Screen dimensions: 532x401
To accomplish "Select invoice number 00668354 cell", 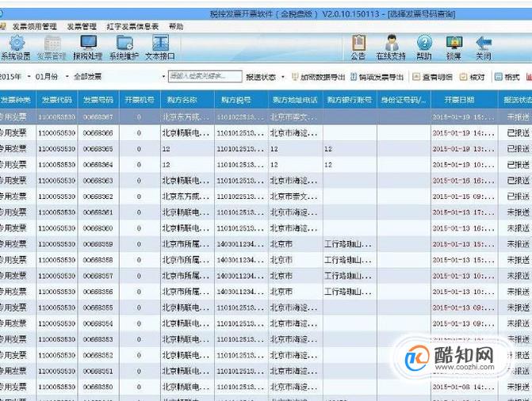I will pyautogui.click(x=98, y=323).
